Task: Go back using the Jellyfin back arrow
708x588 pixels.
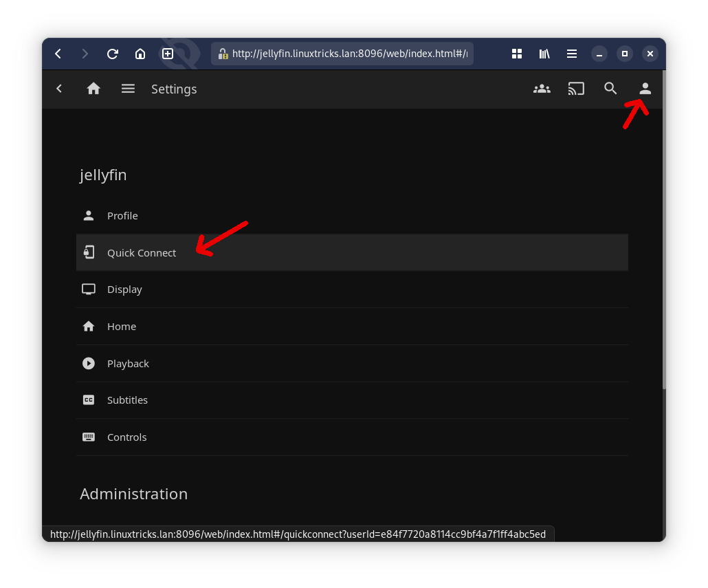Action: pos(59,89)
